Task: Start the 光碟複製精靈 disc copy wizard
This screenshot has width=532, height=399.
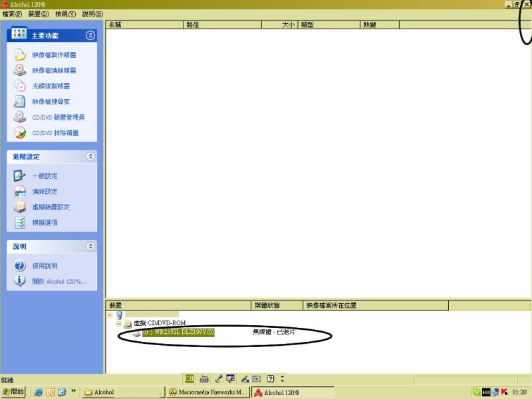Action: click(x=51, y=86)
